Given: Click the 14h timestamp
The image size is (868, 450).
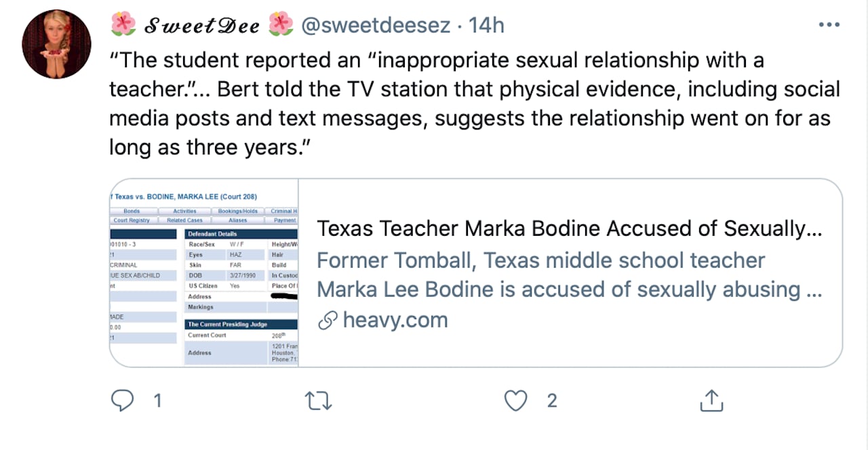Looking at the screenshot, I should tap(487, 26).
